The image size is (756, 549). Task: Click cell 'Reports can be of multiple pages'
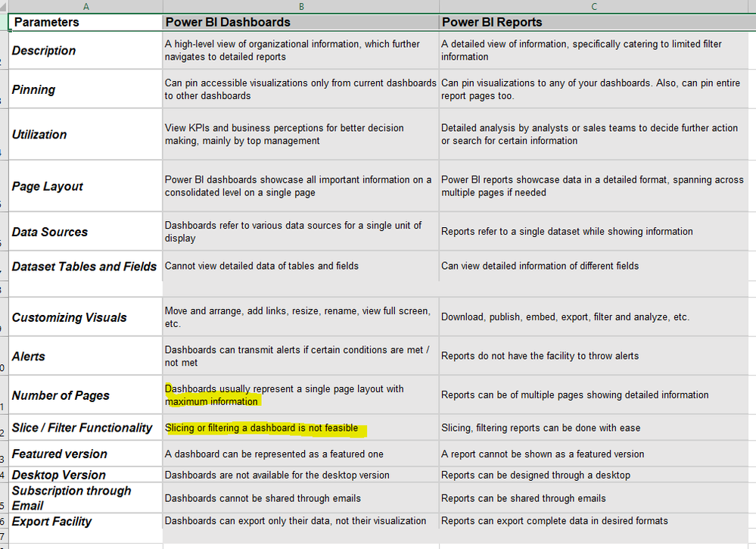(x=594, y=395)
